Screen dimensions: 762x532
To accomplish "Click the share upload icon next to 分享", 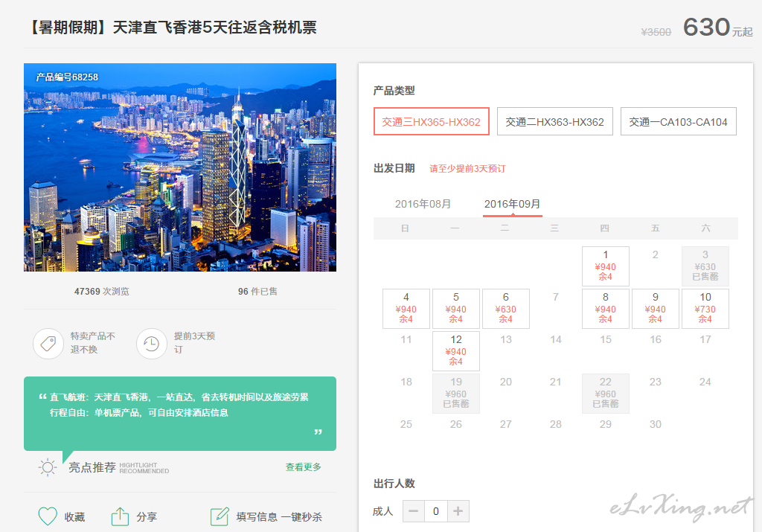I will [x=120, y=516].
